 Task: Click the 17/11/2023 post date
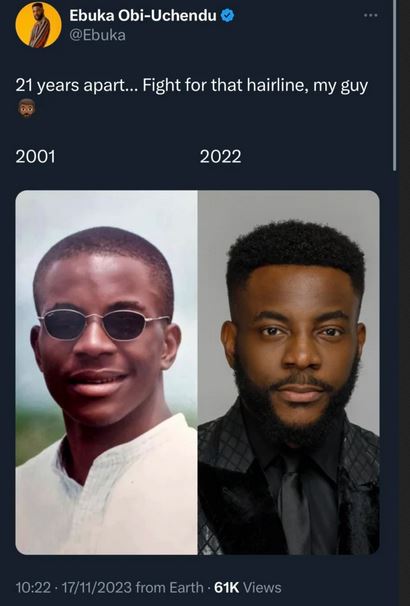[x=97, y=587]
